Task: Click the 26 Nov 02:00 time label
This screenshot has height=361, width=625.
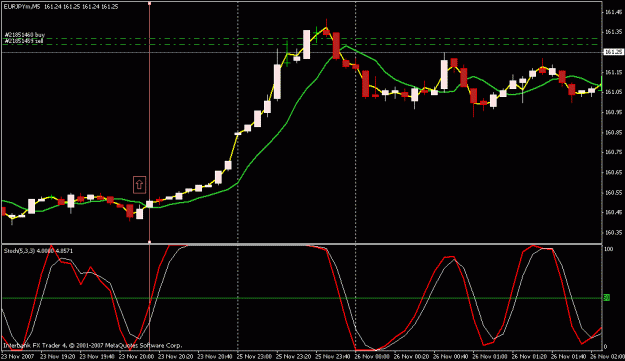Action: (x=607, y=356)
